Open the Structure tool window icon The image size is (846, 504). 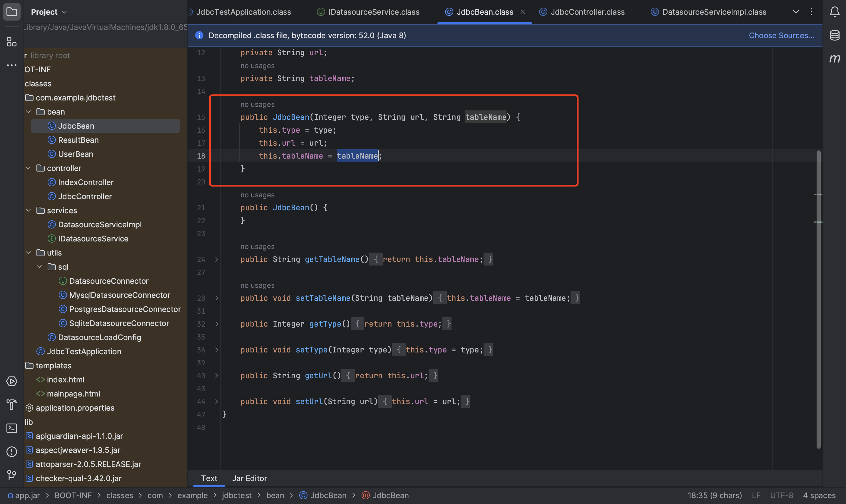(11, 42)
